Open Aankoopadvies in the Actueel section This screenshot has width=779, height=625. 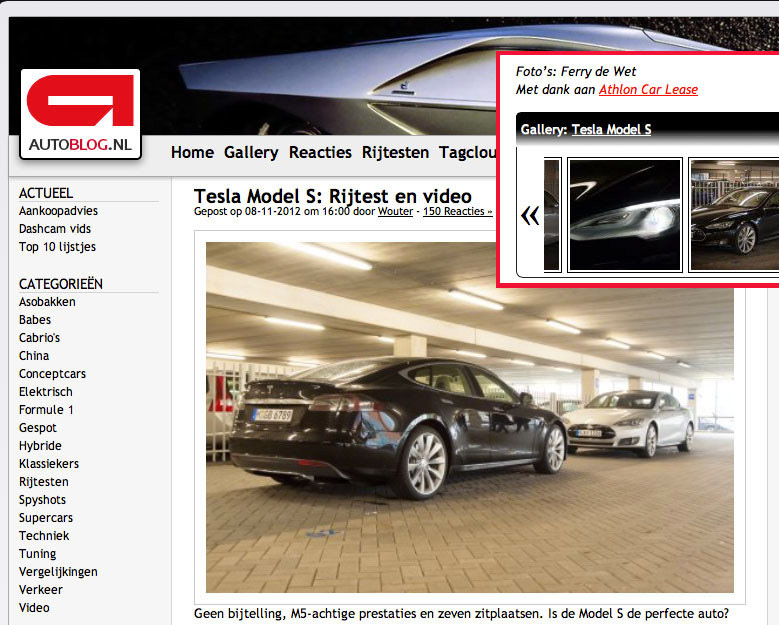click(58, 211)
